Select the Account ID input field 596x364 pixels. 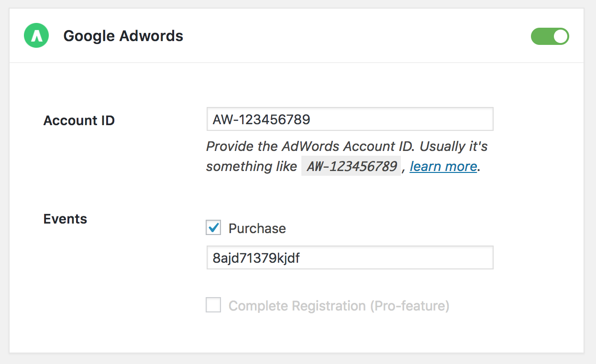pos(350,119)
